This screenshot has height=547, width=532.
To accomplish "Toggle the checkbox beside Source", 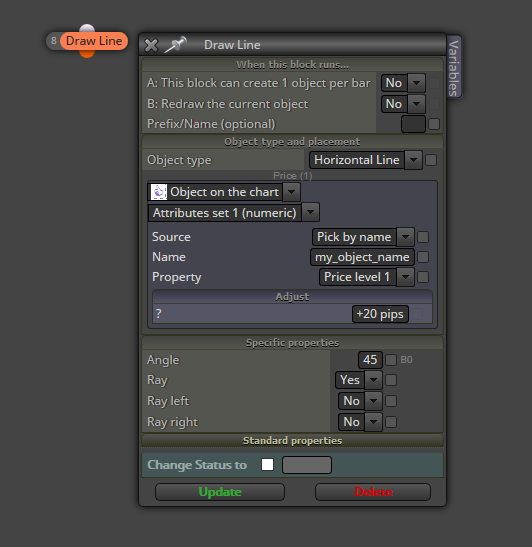I will coord(423,237).
